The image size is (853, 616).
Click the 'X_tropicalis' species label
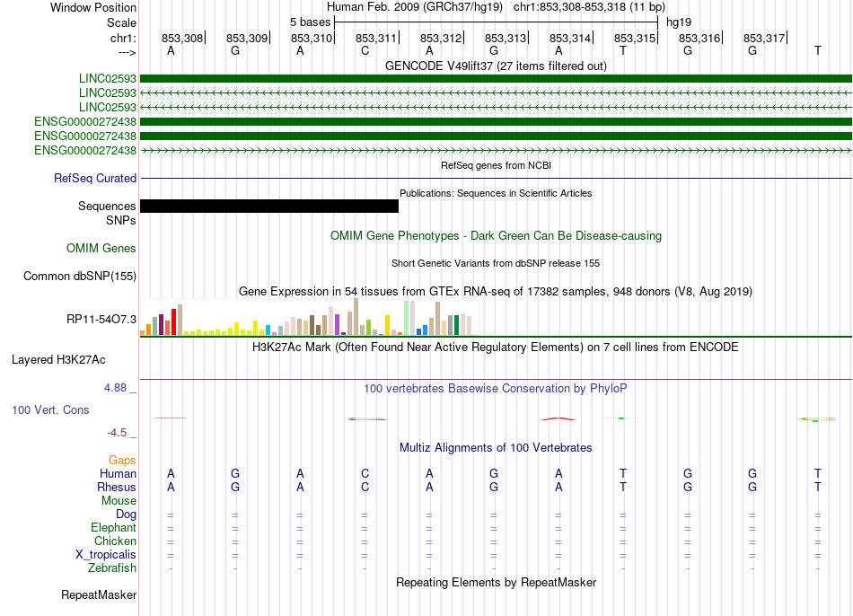tap(106, 555)
